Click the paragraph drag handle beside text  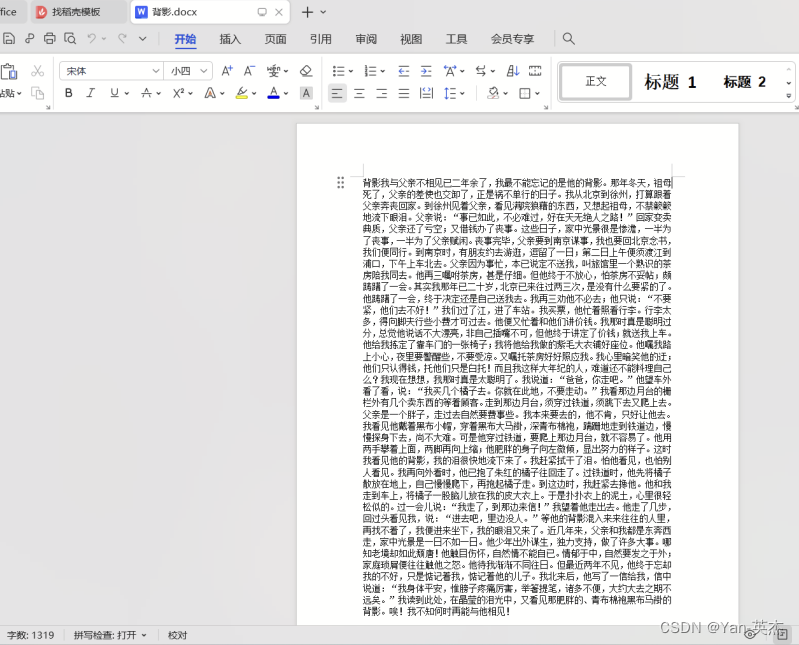coord(340,182)
